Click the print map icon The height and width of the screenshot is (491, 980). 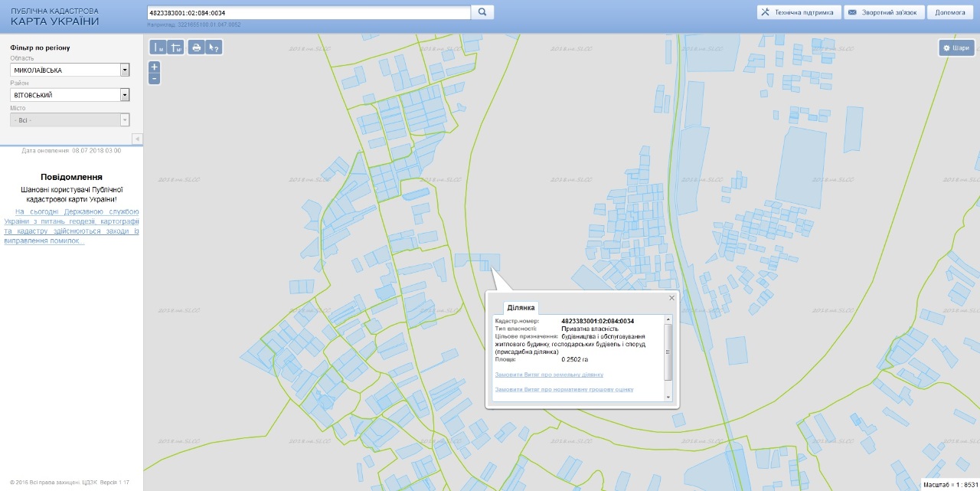[197, 47]
